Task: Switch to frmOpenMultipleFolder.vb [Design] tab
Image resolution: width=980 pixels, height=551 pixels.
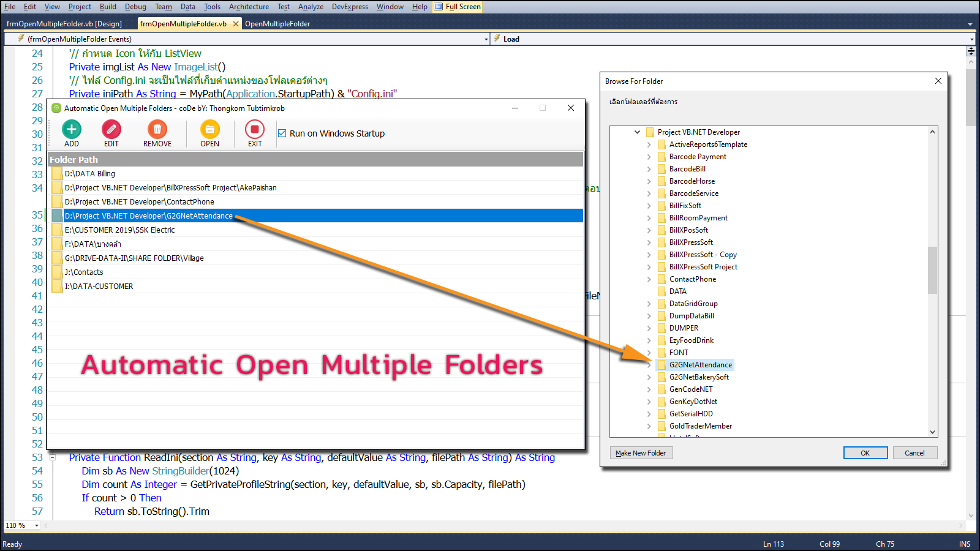Action: [64, 24]
